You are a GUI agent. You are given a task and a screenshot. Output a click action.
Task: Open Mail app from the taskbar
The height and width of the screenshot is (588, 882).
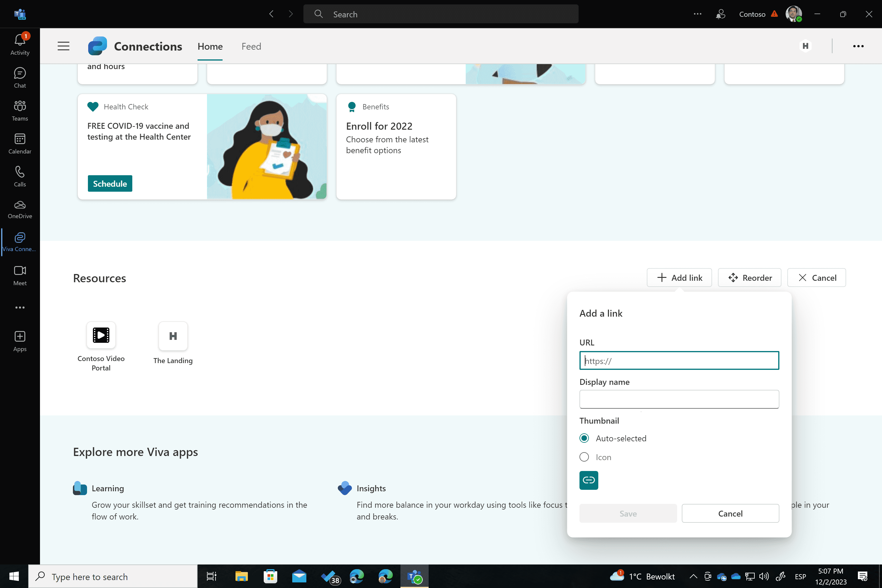(299, 576)
